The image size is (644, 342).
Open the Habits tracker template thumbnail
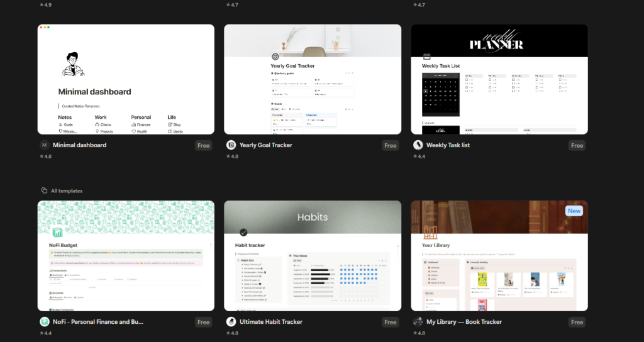click(x=313, y=256)
